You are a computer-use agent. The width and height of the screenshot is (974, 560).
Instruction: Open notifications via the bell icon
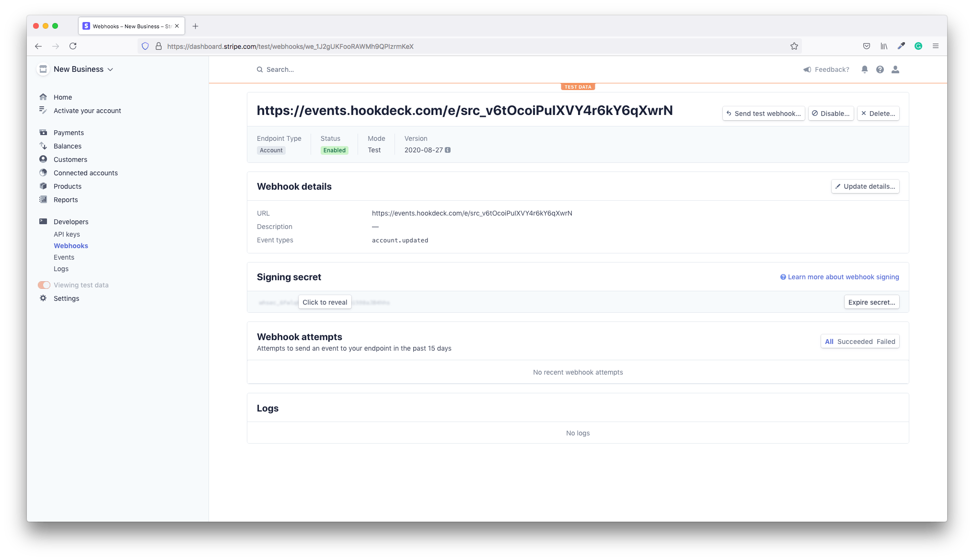pyautogui.click(x=864, y=69)
